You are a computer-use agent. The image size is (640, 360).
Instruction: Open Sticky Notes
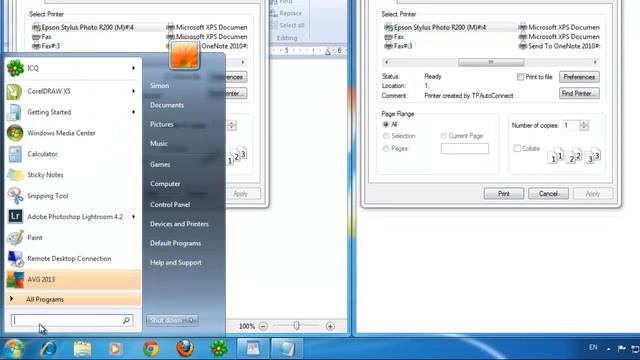pos(73,175)
